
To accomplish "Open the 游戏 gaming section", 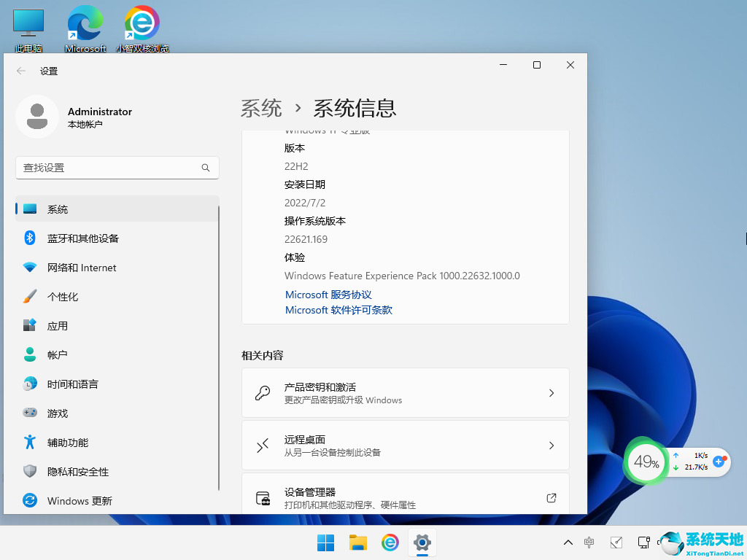I will 58,413.
